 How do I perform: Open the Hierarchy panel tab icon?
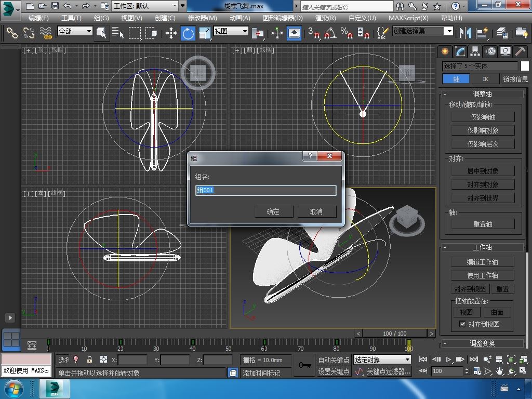(475, 51)
